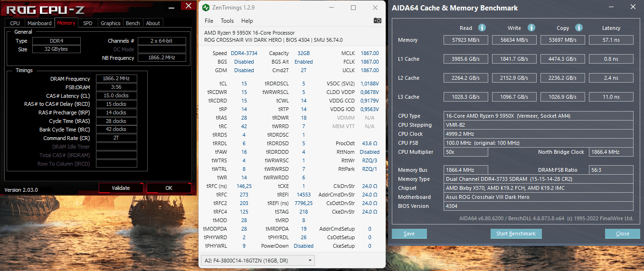
Task: Switch to the Mainboard tab
Action: 39,23
